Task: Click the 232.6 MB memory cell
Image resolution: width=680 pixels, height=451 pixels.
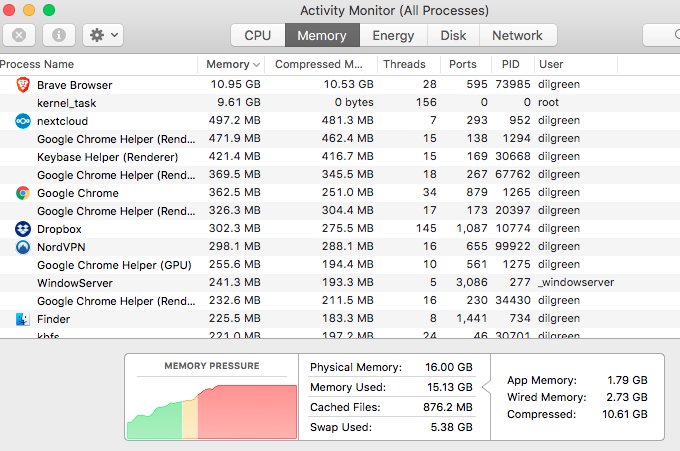Action: (235, 300)
